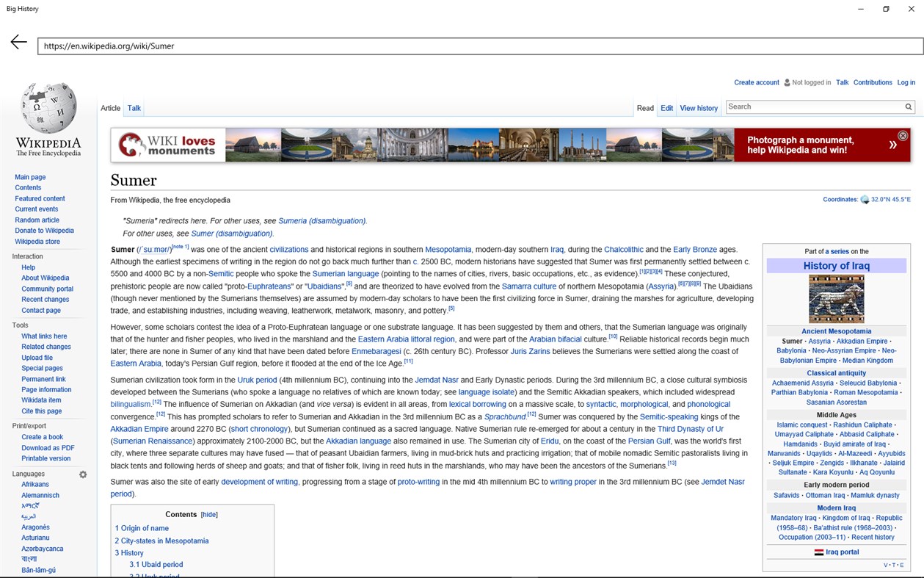Open Wikipedia store link
Viewport: 924px width, 578px height.
tap(37, 242)
